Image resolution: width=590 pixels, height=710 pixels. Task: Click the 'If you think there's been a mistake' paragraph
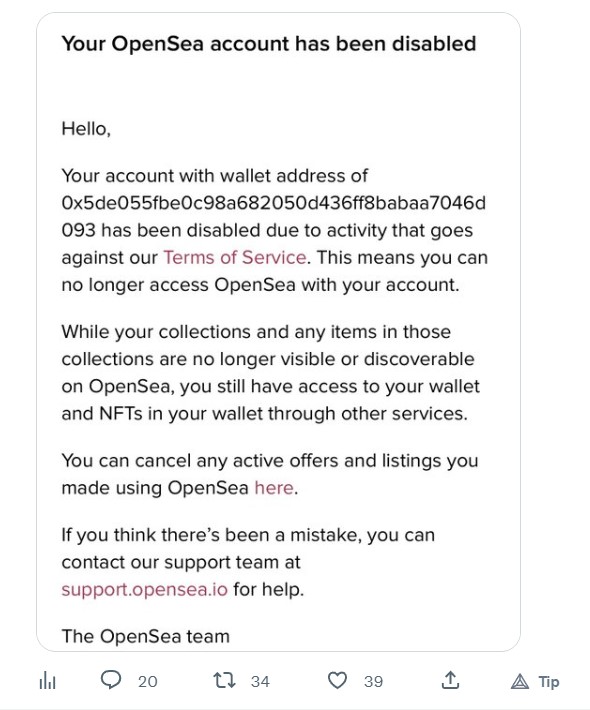pyautogui.click(x=248, y=562)
